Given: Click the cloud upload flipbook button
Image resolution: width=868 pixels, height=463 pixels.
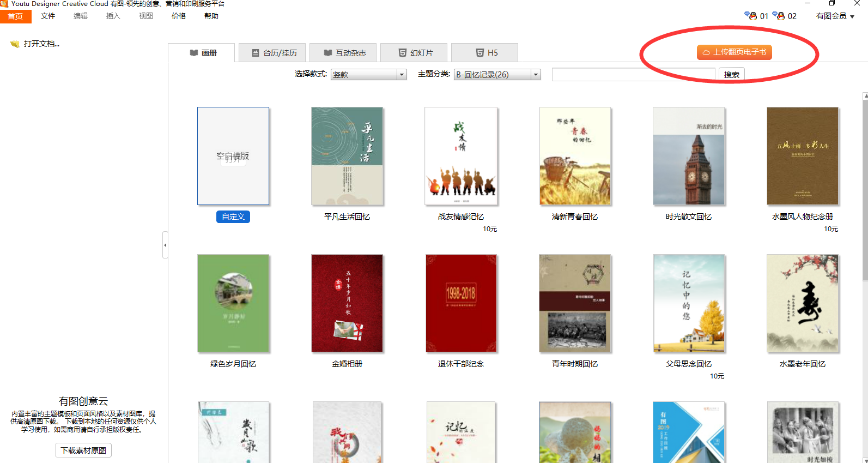Looking at the screenshot, I should tap(734, 52).
